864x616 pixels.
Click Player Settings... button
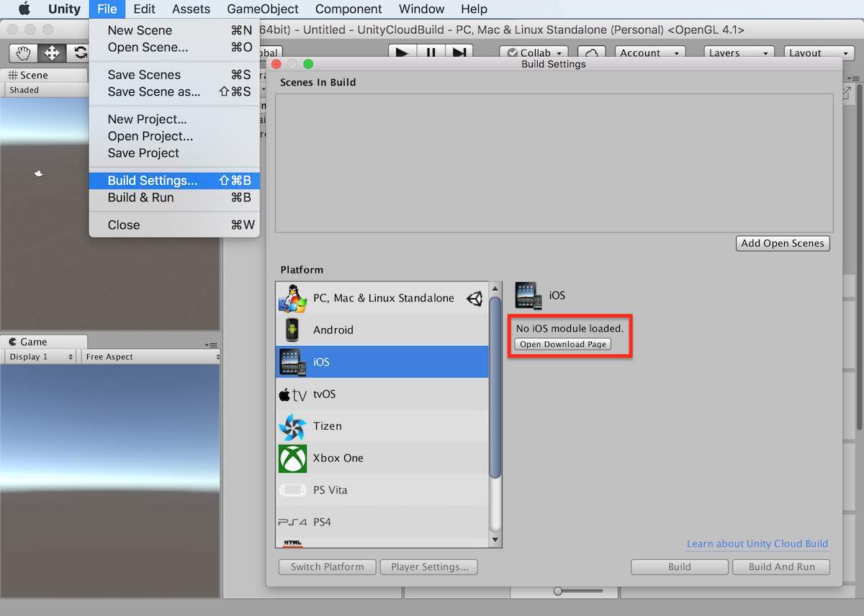click(429, 567)
